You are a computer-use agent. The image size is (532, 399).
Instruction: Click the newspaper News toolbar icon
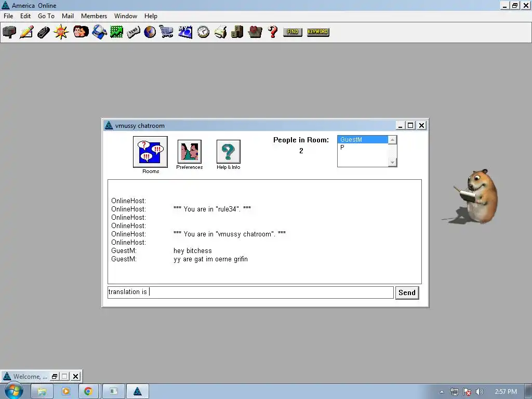[x=134, y=32]
